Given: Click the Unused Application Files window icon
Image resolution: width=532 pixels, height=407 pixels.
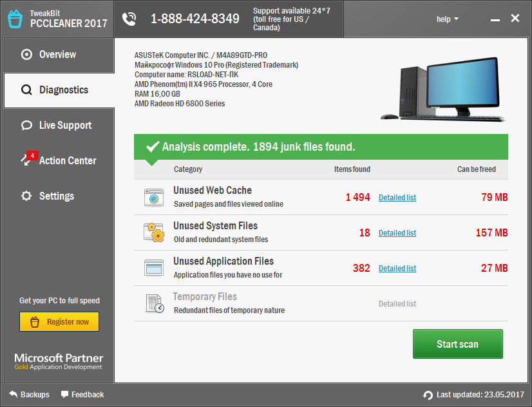Looking at the screenshot, I should [x=154, y=268].
